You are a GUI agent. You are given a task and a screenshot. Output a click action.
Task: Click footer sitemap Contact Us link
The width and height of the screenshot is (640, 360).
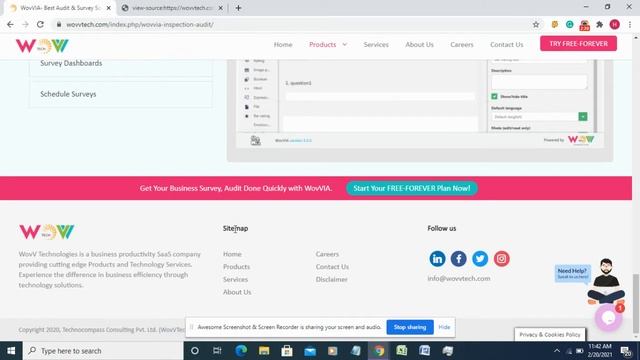pyautogui.click(x=332, y=267)
